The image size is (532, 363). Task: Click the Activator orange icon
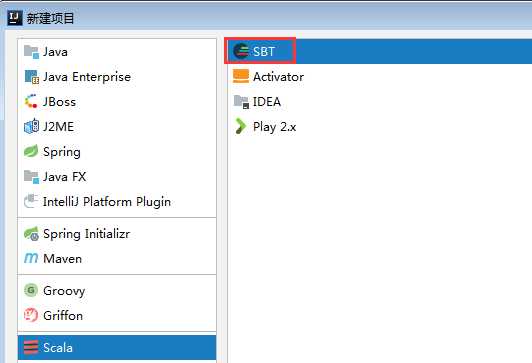pos(241,76)
